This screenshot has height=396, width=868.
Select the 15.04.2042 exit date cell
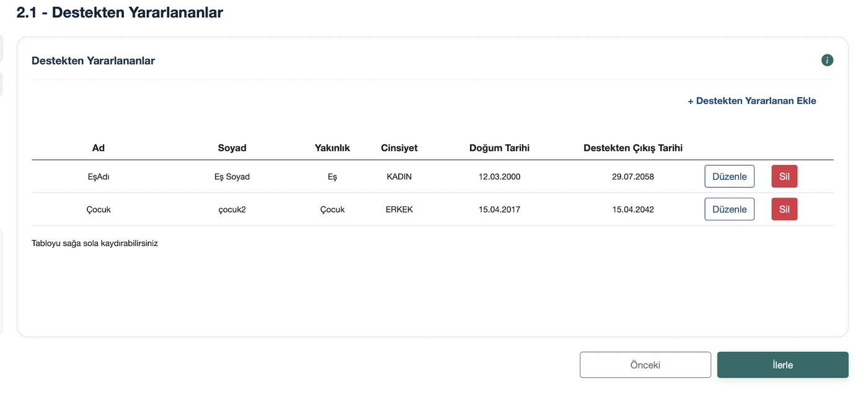coord(633,209)
